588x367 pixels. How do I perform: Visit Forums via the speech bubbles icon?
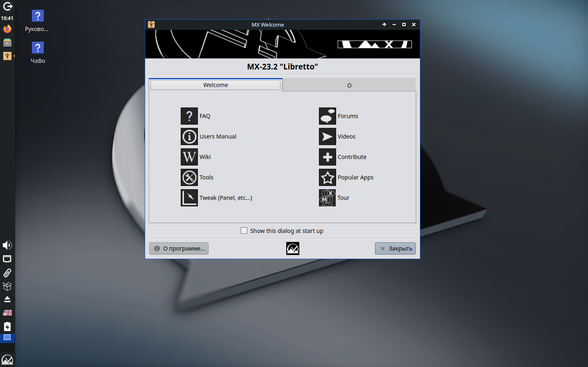[x=328, y=116]
